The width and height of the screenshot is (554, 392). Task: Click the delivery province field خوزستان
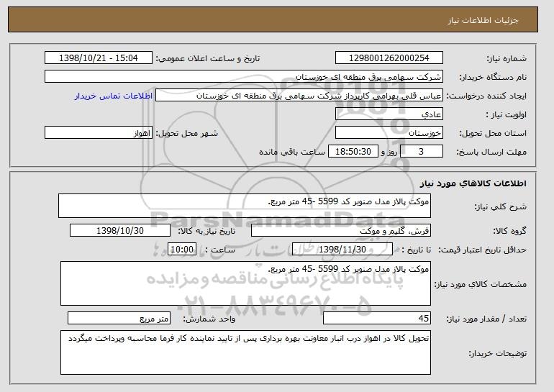tap(389, 133)
